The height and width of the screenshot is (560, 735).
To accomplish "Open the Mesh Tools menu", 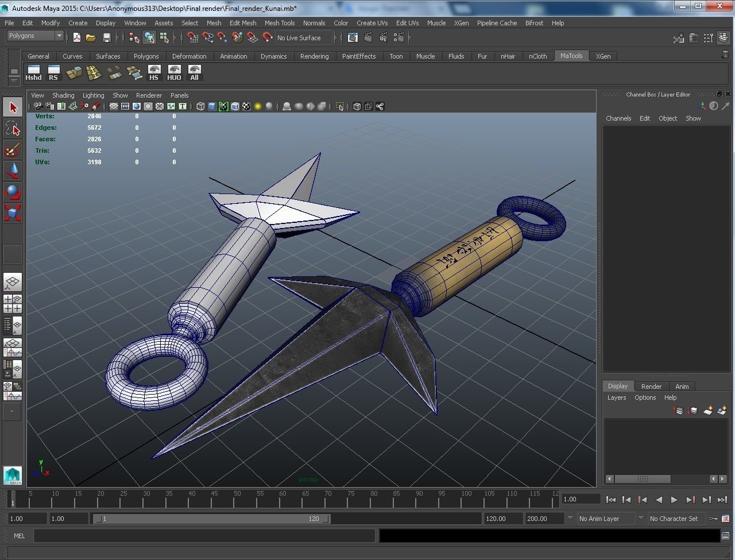I will 280,23.
